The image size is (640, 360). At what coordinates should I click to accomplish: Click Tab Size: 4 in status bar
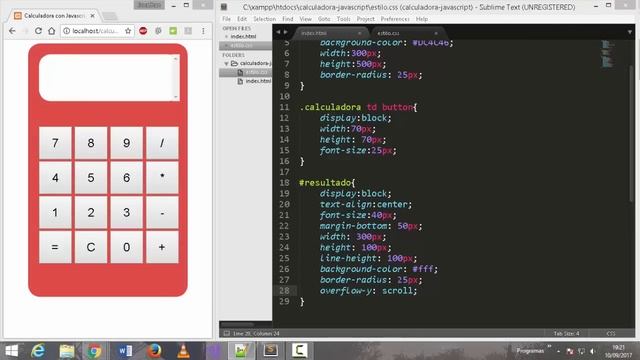[x=566, y=333]
